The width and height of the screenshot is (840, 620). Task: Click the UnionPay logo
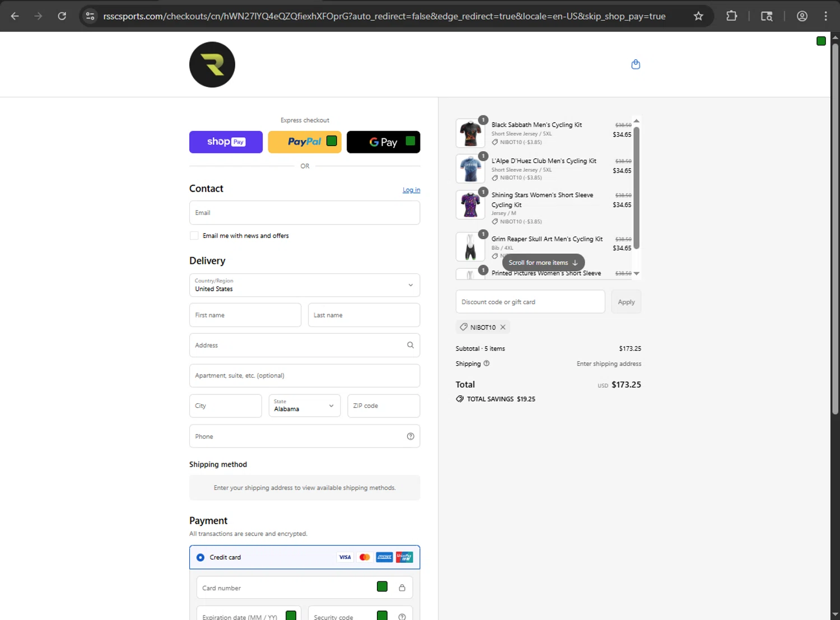pyautogui.click(x=404, y=557)
